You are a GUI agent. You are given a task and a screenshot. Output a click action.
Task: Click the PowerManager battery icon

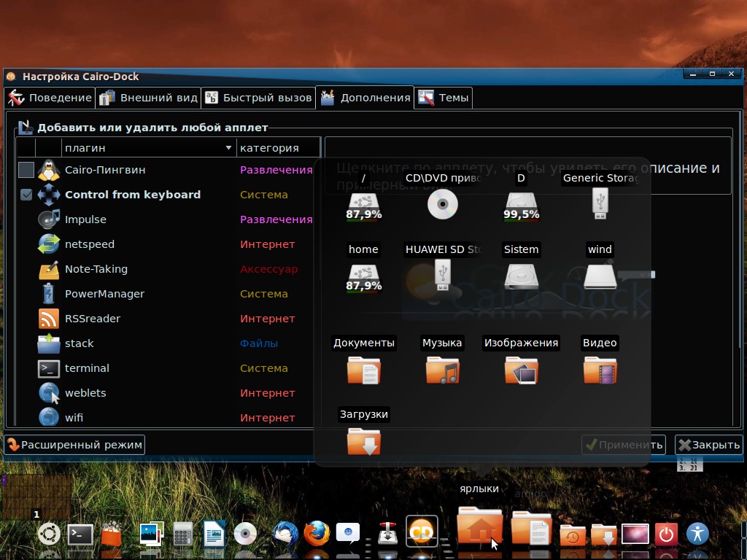click(x=49, y=294)
